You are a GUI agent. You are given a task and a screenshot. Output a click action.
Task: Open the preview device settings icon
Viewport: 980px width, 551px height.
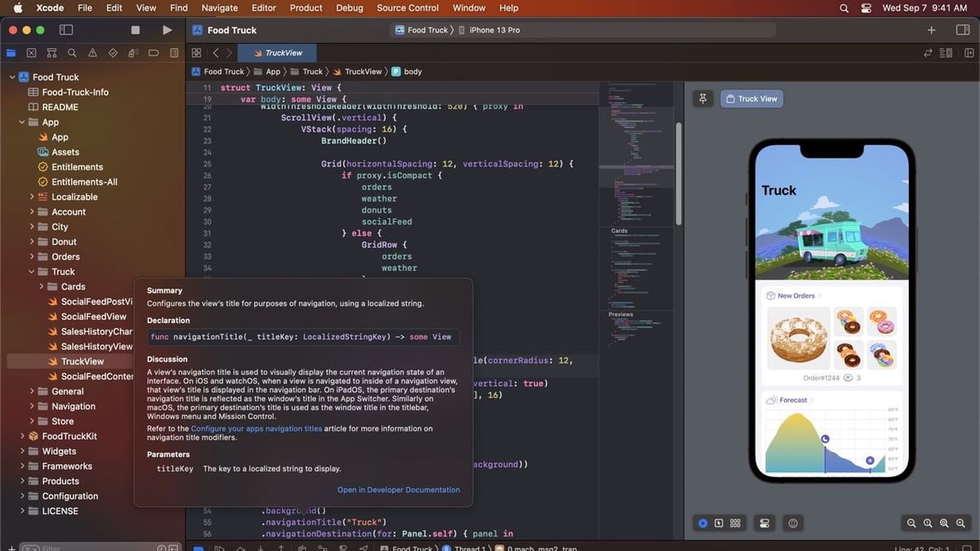[x=764, y=523]
